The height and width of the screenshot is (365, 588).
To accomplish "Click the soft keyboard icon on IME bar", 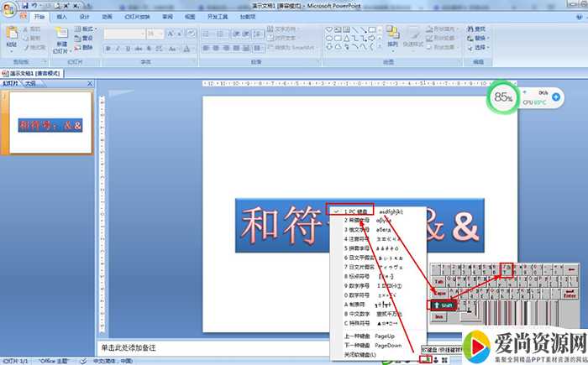I will 428,359.
